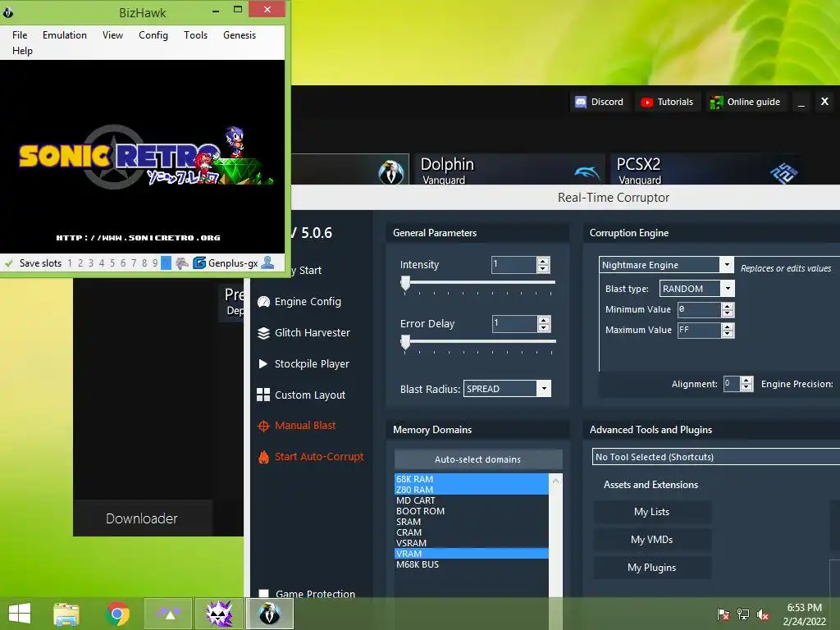Click the green checkmark in BizHawk status bar

coord(8,263)
